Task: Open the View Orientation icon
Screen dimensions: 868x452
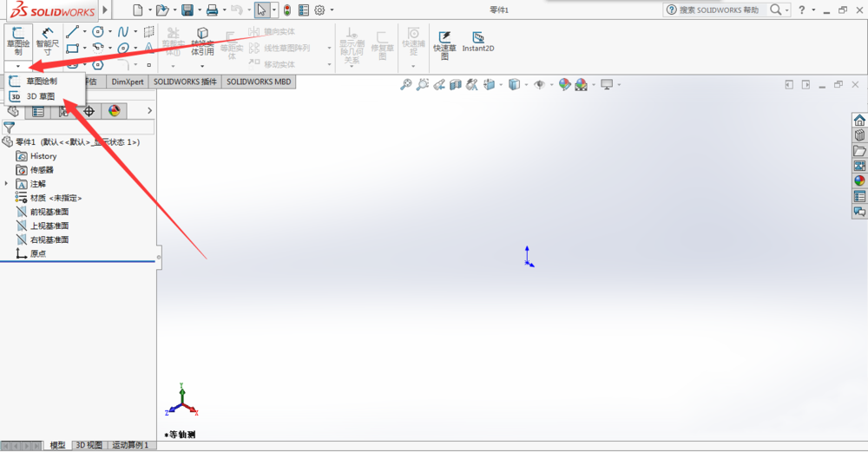Action: (x=490, y=85)
